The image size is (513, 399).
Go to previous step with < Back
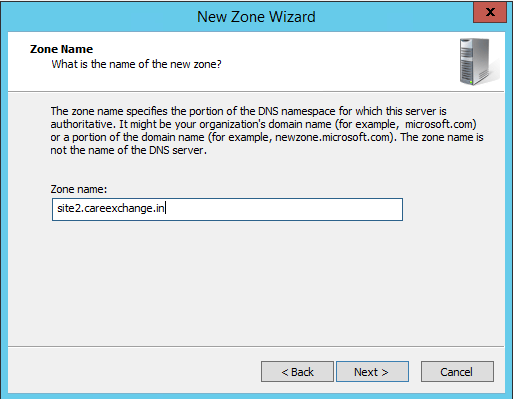[297, 371]
